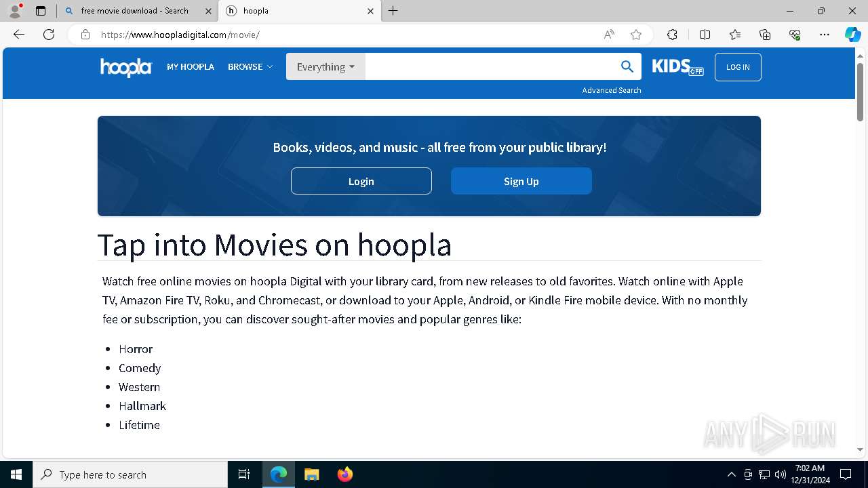Open browser Extensions menu

tap(672, 35)
